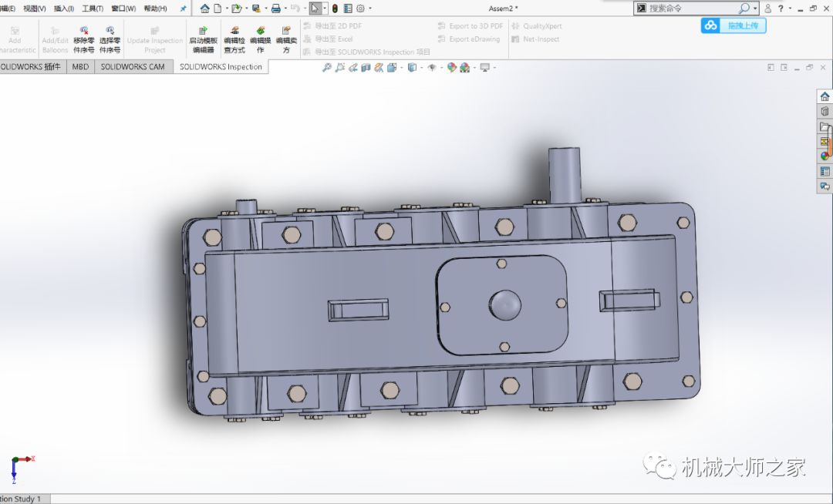Expand the search command dropdown arrow
The height and width of the screenshot is (504, 833).
[x=755, y=8]
